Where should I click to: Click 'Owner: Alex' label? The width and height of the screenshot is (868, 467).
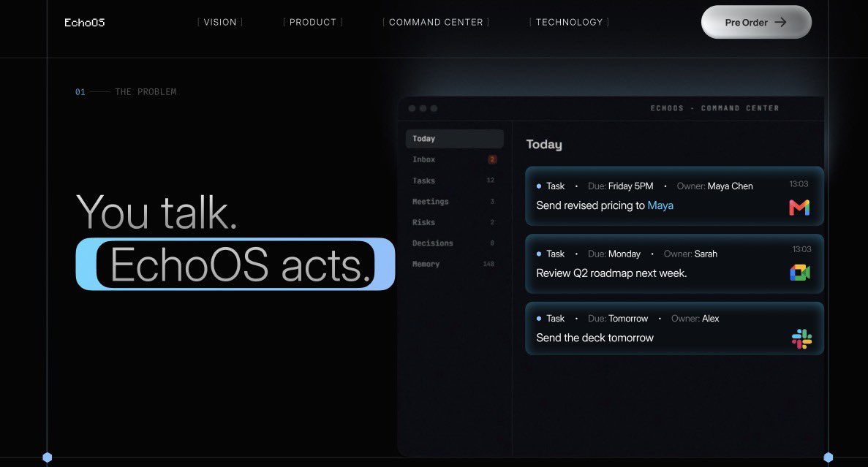695,319
